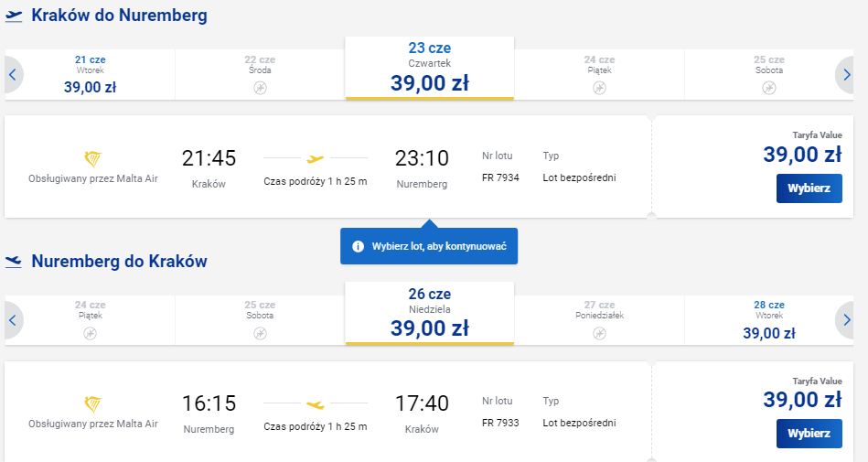This screenshot has height=462, width=868.
Task: Click the departing plane icon beside Kraków do Nuremberg
Action: tap(14, 16)
